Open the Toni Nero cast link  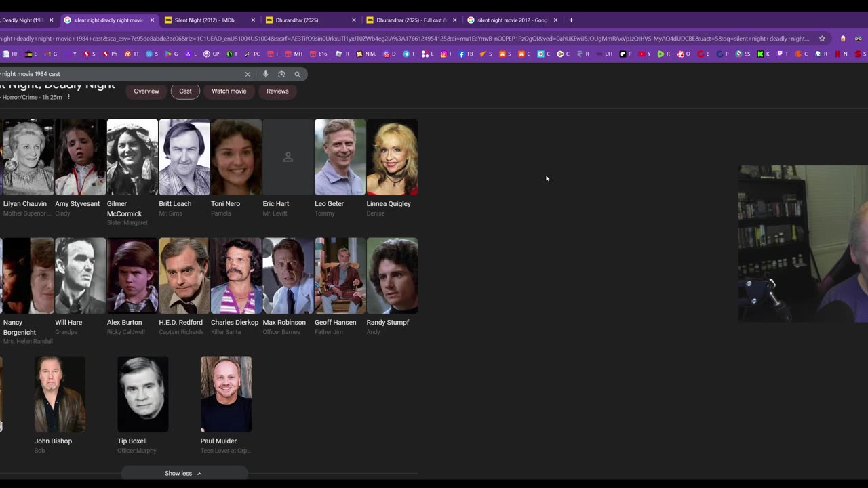point(225,204)
